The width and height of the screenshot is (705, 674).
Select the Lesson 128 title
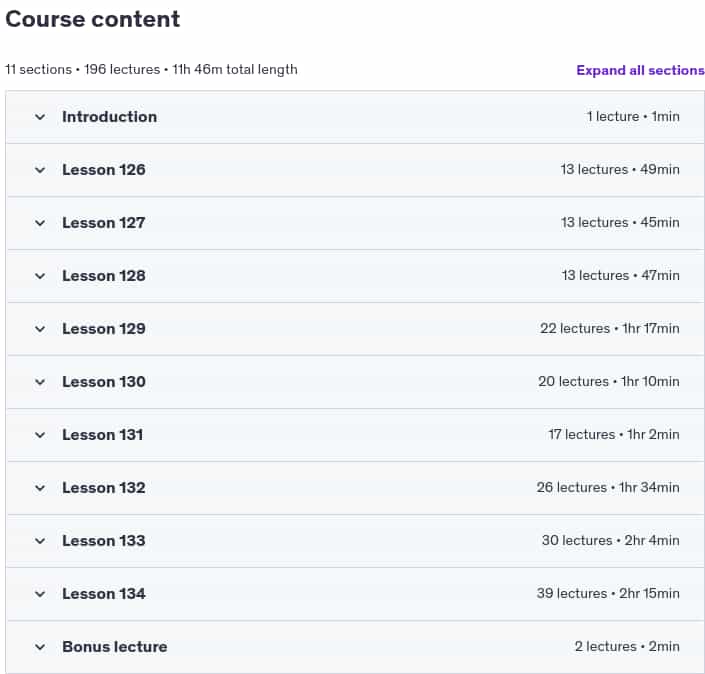[x=103, y=276]
